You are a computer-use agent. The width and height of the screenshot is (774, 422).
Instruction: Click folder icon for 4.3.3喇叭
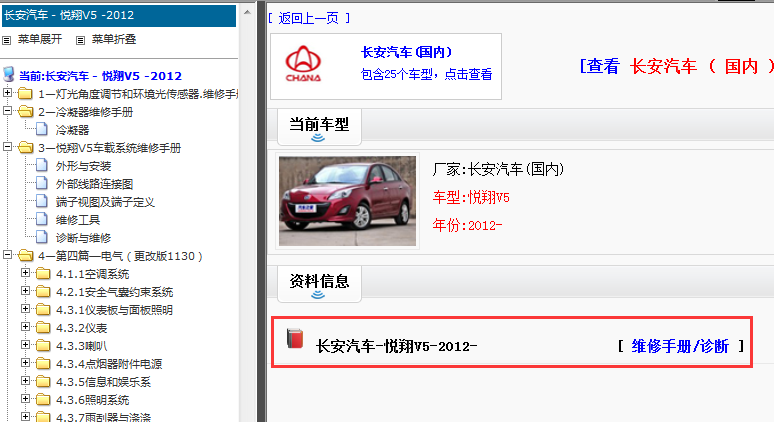[x=43, y=345]
